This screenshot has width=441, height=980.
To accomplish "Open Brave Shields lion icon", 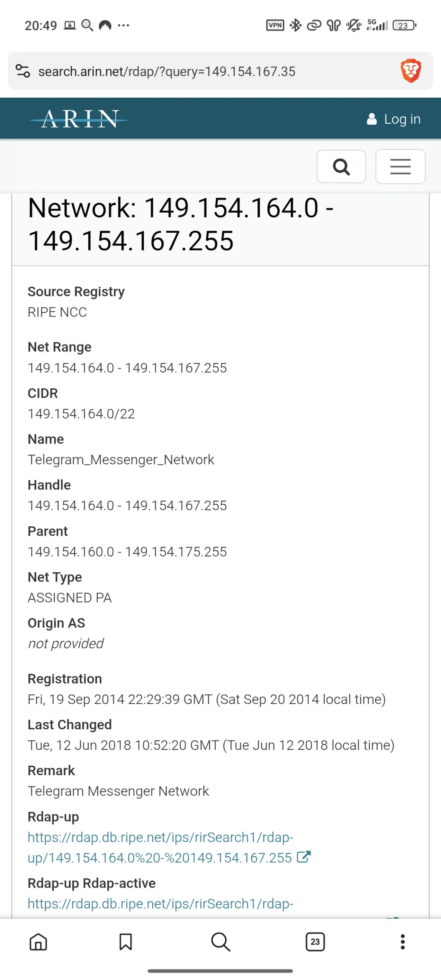I will tap(410, 71).
